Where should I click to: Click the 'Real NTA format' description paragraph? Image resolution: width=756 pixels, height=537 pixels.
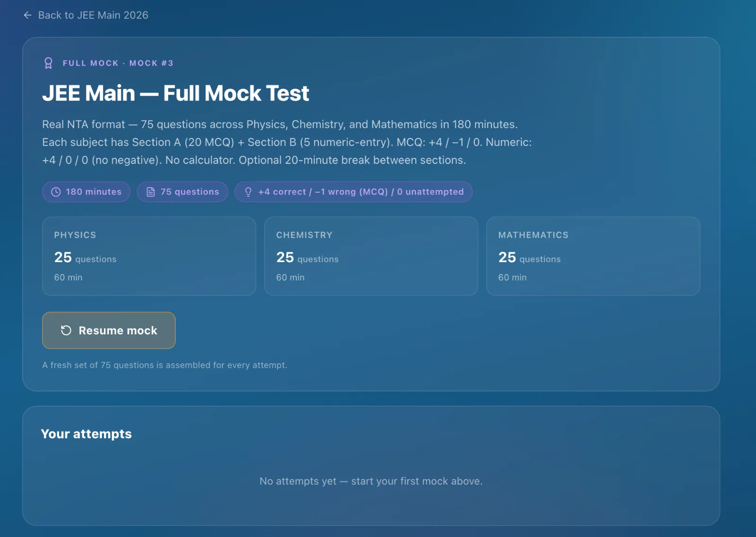point(287,142)
